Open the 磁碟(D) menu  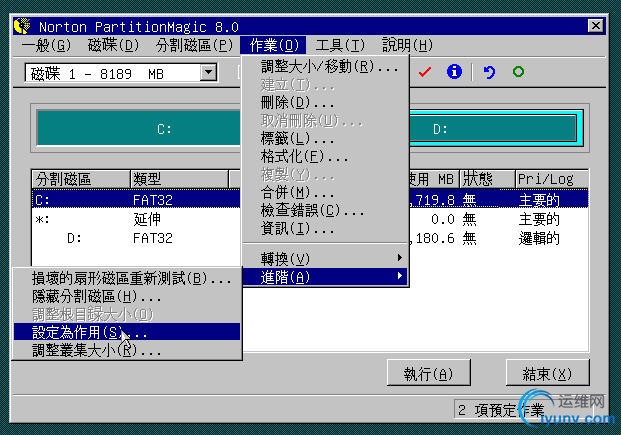[113, 45]
